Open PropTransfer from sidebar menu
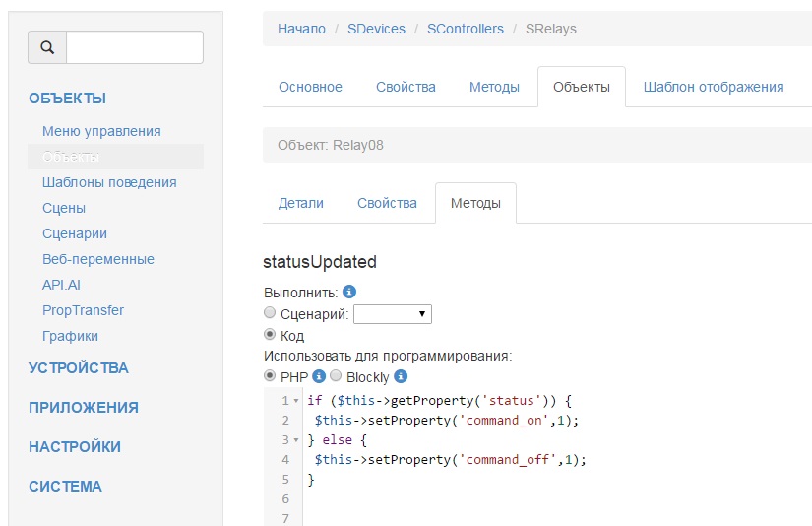Image resolution: width=812 pixels, height=526 pixels. [x=83, y=310]
